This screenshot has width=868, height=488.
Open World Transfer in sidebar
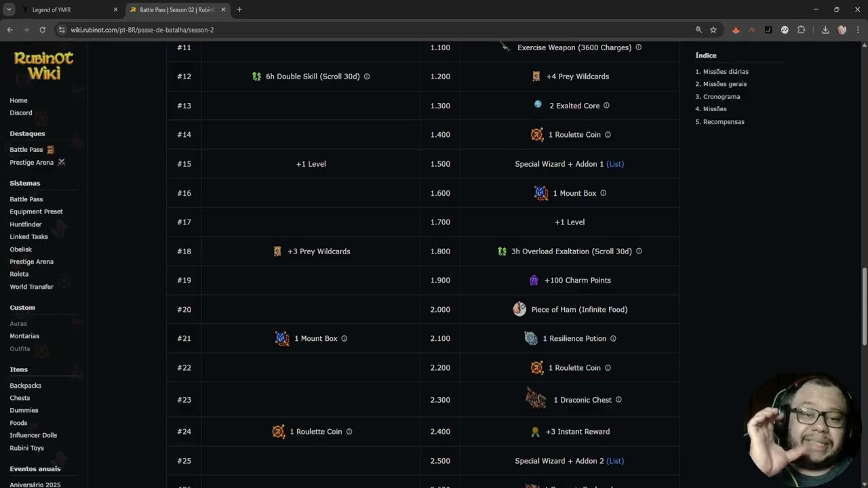tap(31, 287)
